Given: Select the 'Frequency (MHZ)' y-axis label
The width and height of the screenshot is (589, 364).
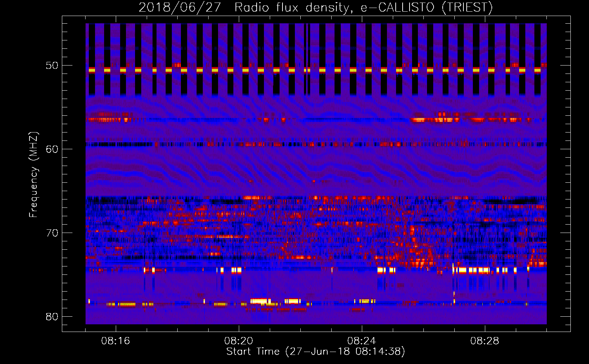Looking at the screenshot, I should 33,175.
